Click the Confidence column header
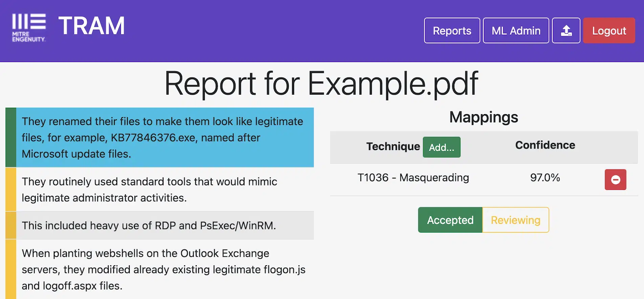The height and width of the screenshot is (299, 644). point(545,145)
